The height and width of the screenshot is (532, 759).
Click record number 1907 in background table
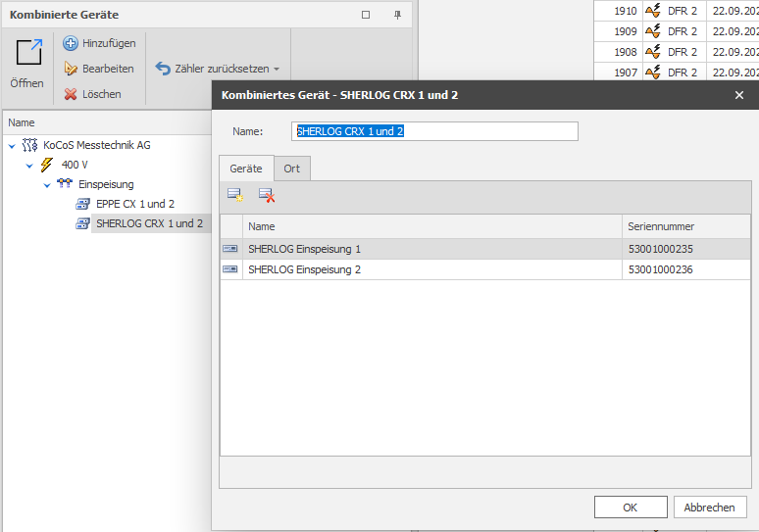626,73
